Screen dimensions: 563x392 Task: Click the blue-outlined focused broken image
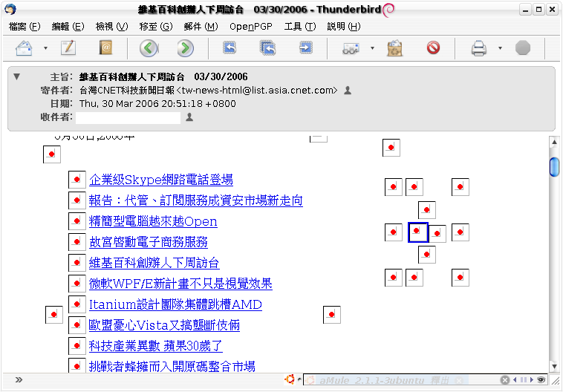click(x=418, y=232)
